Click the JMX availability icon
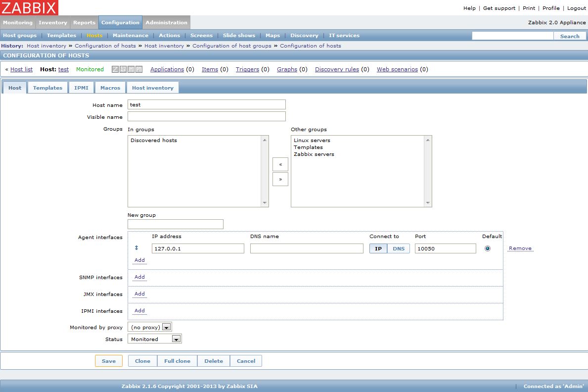This screenshot has width=588, height=392. (x=131, y=69)
